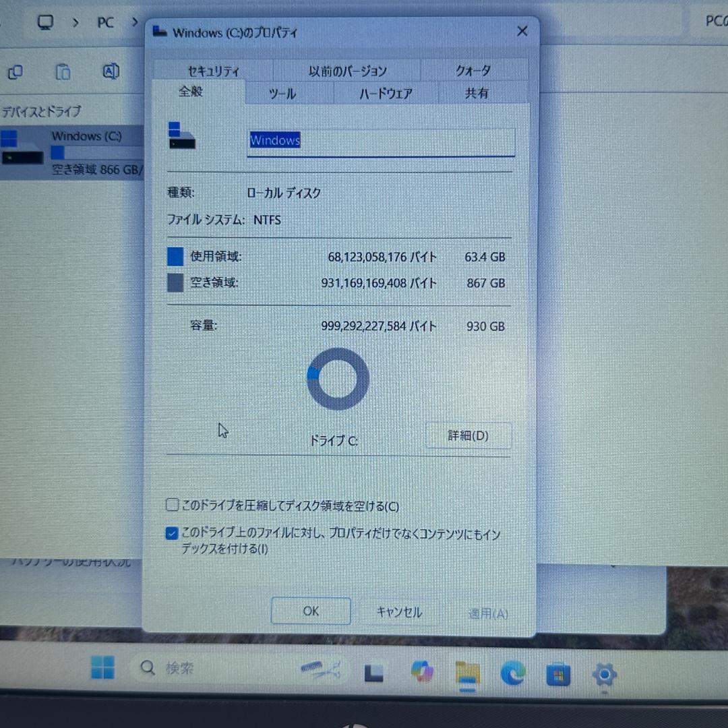Open Settings from the taskbar gear icon
This screenshot has height=728, width=728.
tap(603, 673)
